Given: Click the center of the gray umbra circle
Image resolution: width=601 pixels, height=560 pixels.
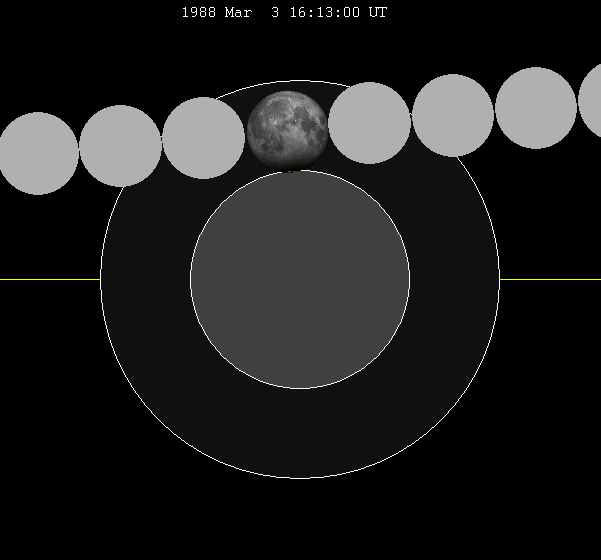Looking at the screenshot, I should coord(300,279).
